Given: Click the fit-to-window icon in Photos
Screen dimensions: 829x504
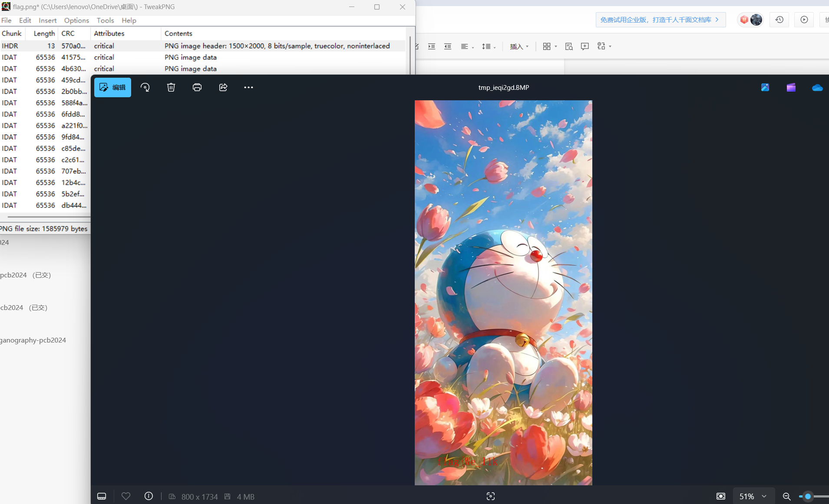Looking at the screenshot, I should click(x=721, y=496).
